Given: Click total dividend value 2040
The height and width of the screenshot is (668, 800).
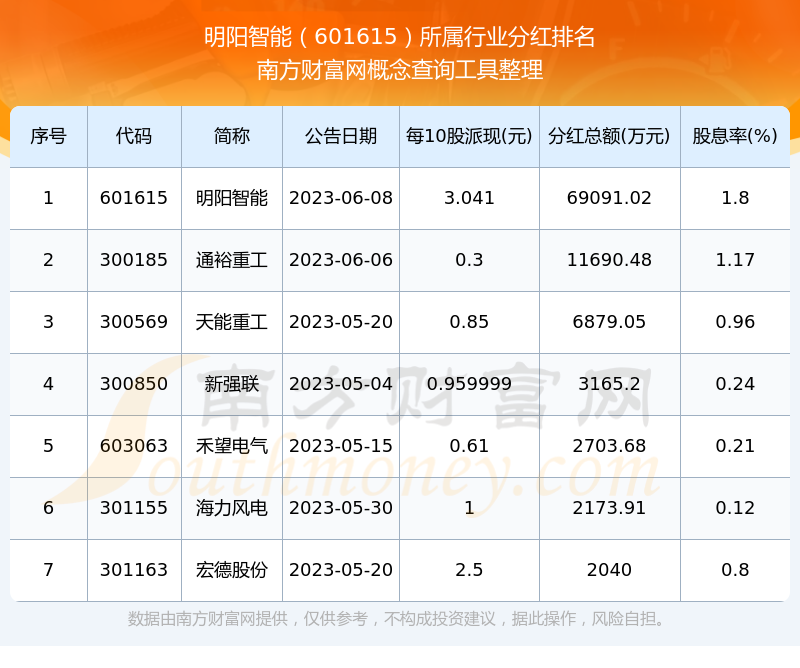Looking at the screenshot, I should [609, 570].
